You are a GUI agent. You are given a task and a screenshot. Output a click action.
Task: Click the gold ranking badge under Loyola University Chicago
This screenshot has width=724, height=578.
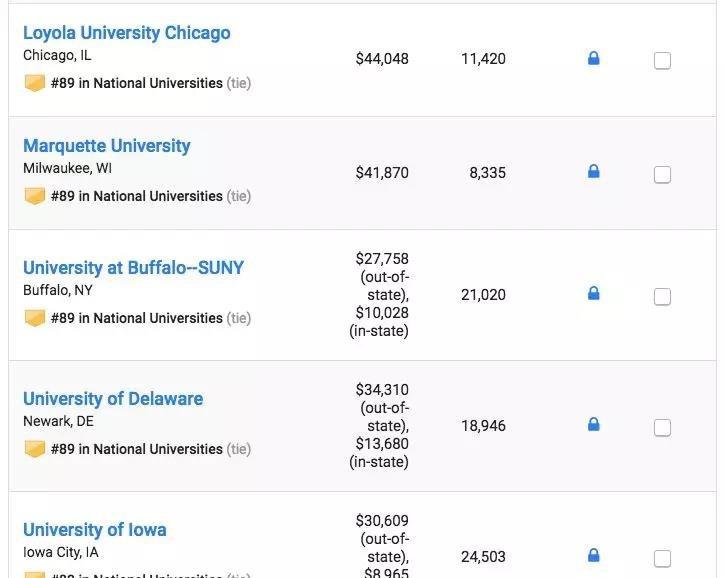(x=35, y=83)
